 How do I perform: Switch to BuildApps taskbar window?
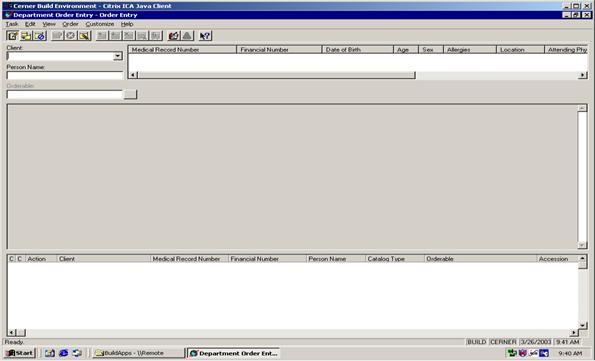(139, 353)
